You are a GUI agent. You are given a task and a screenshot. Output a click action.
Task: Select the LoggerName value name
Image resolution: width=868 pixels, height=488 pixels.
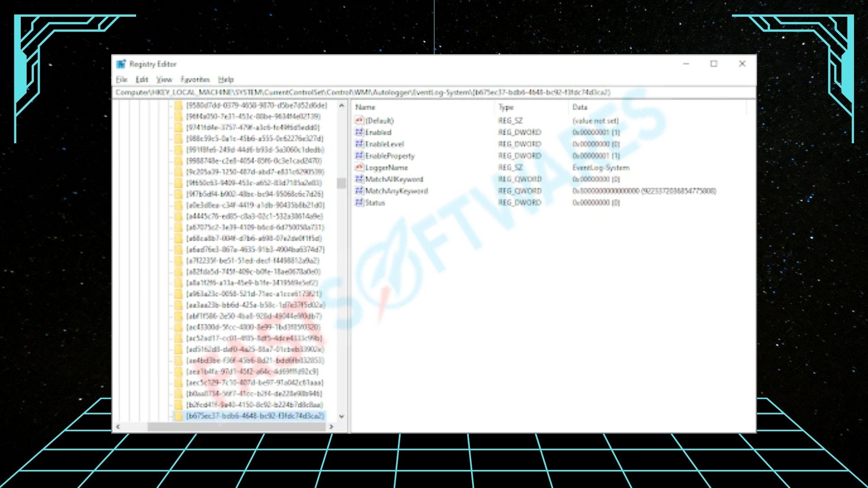[x=387, y=168]
